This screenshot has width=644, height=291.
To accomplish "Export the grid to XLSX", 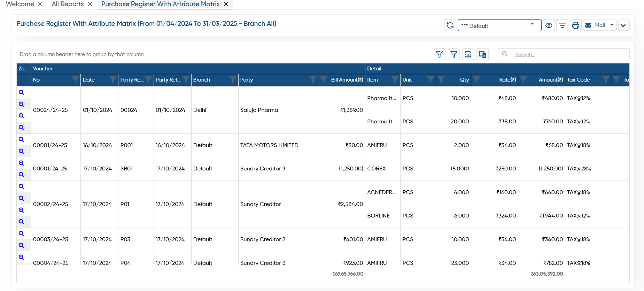I will [468, 54].
